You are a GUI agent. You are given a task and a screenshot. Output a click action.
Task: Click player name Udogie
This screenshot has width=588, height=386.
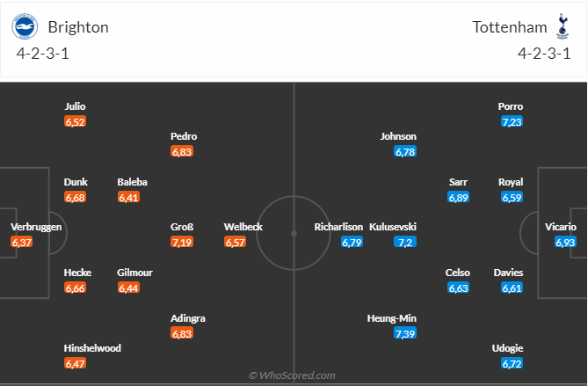(507, 348)
